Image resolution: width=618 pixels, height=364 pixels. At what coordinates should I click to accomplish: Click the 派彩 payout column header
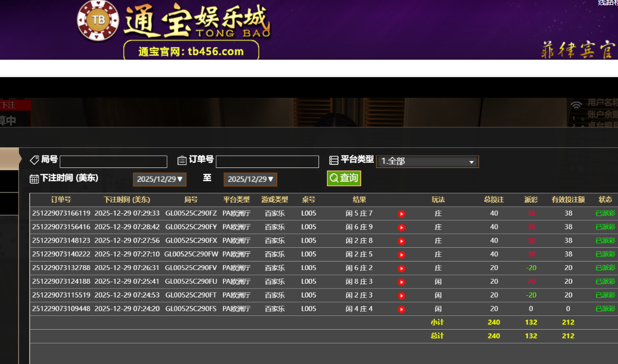531,200
